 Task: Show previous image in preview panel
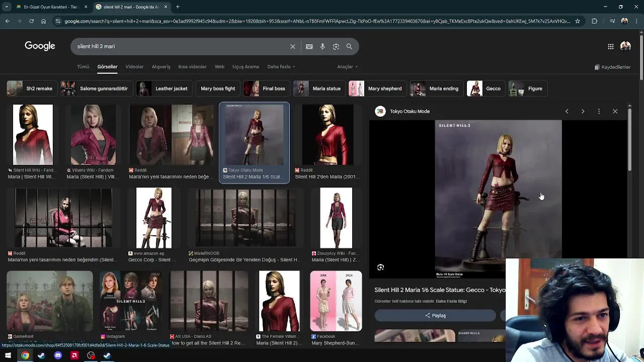(x=567, y=111)
